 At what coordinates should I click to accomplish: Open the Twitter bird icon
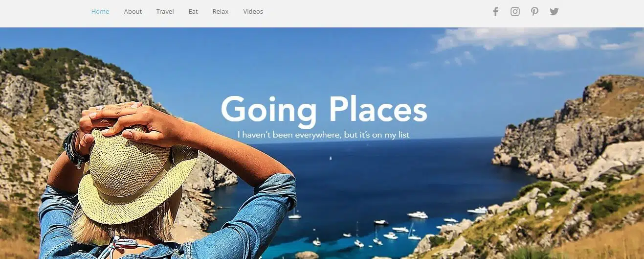tap(554, 11)
